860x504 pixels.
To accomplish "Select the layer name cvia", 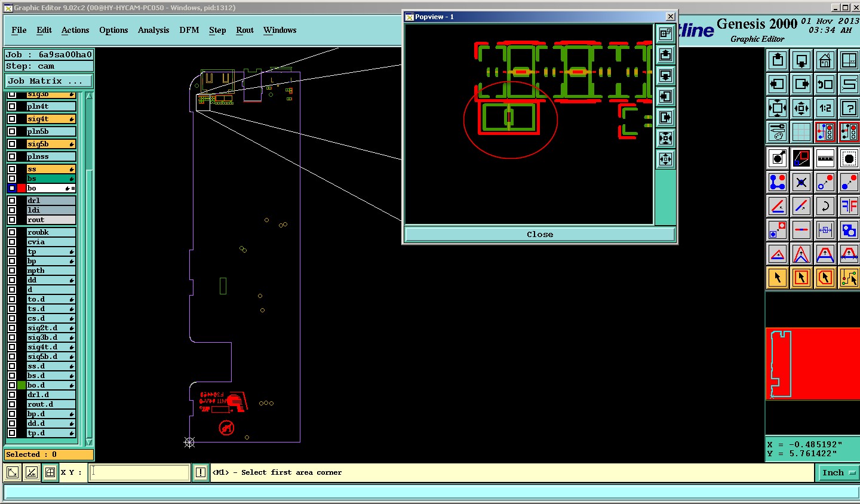I will click(x=51, y=242).
